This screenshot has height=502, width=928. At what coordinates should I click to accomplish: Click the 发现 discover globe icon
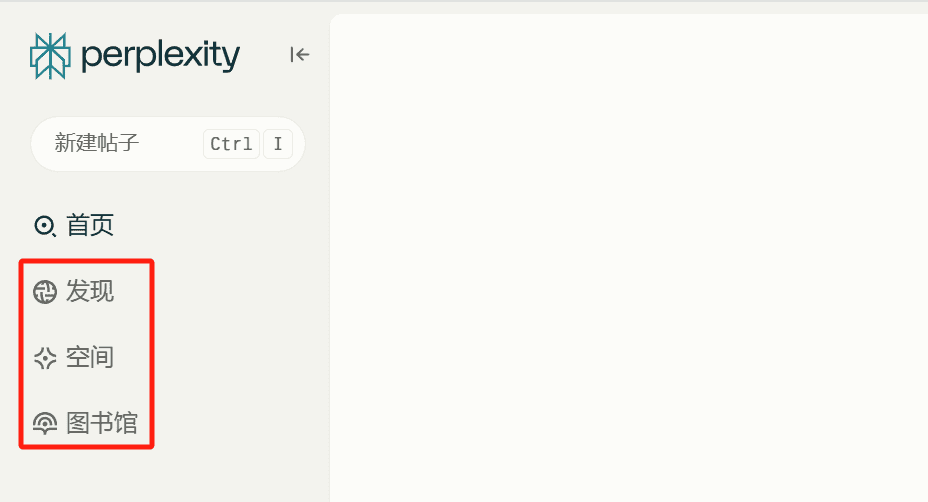[x=45, y=292]
